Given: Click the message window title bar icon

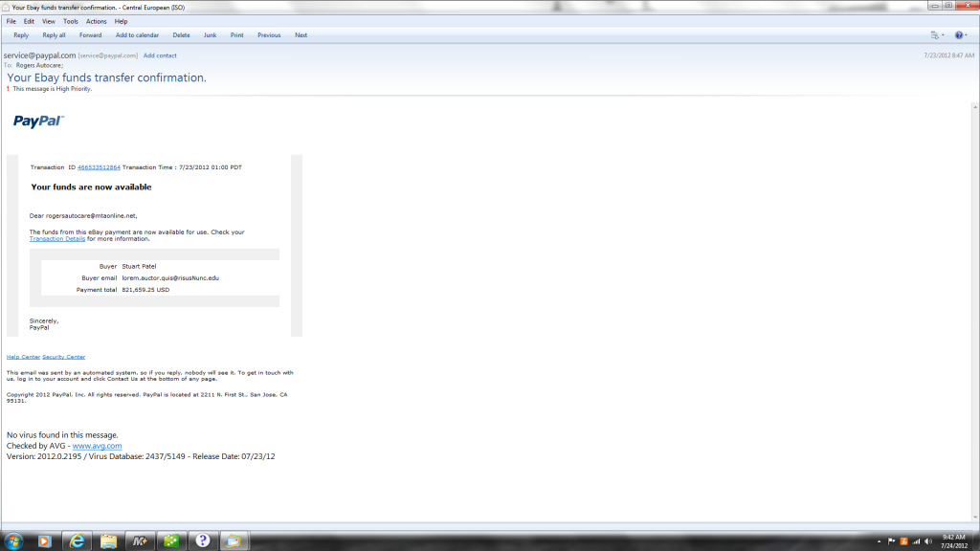Looking at the screenshot, I should tap(6, 8).
